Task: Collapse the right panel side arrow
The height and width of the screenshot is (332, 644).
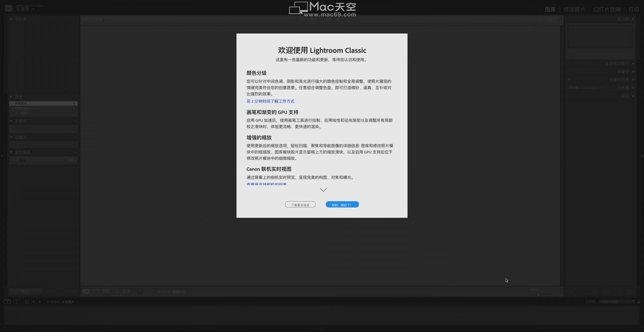Action: [642, 156]
